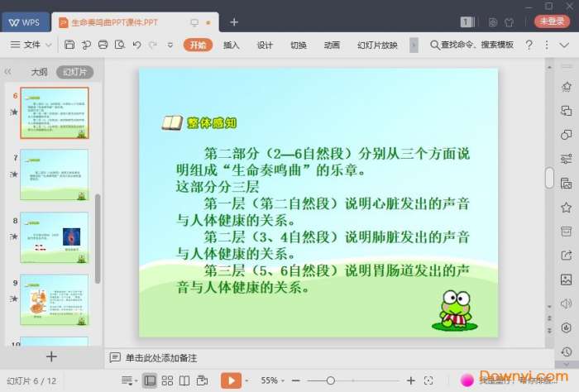Click the frog image on the slide

pyautogui.click(x=455, y=310)
